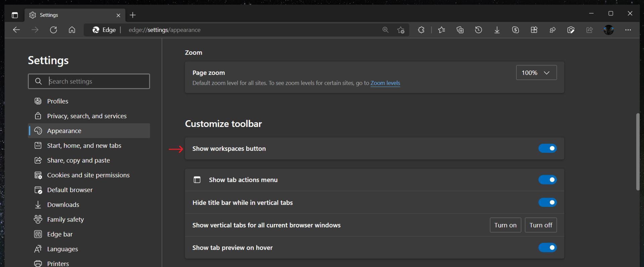Open the History clock icon

(478, 30)
